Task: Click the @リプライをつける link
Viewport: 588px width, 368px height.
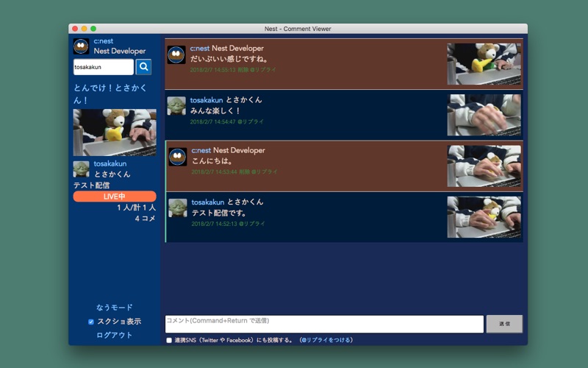Action: click(x=326, y=340)
